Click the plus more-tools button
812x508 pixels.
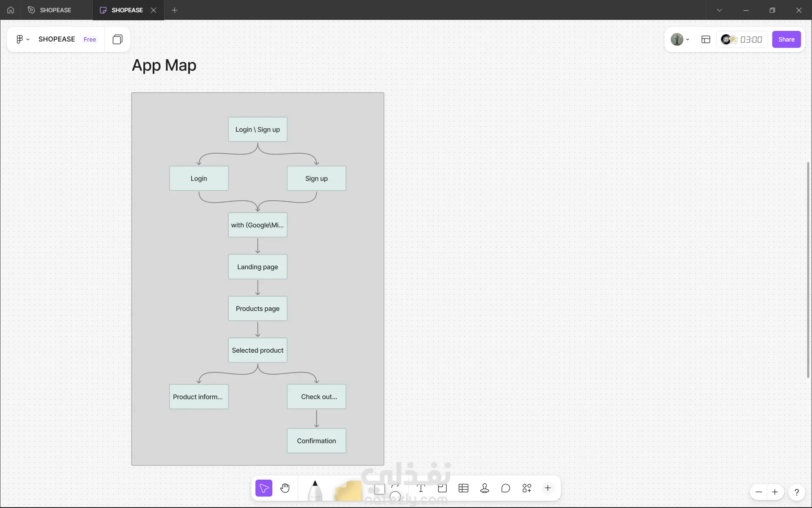(x=548, y=488)
